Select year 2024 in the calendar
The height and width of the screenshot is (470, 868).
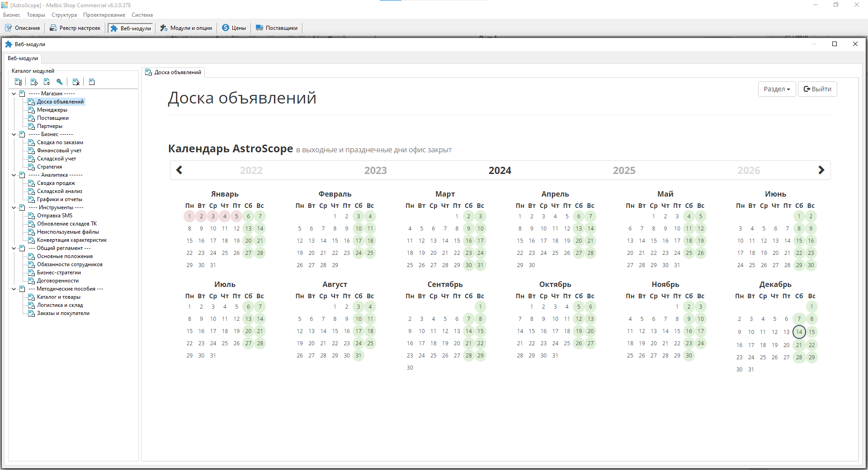click(x=500, y=170)
